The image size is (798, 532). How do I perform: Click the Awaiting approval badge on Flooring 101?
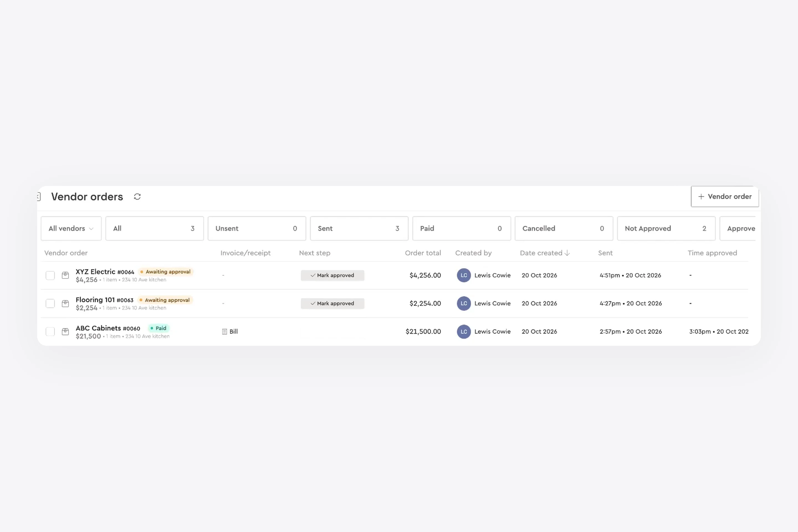pyautogui.click(x=165, y=300)
